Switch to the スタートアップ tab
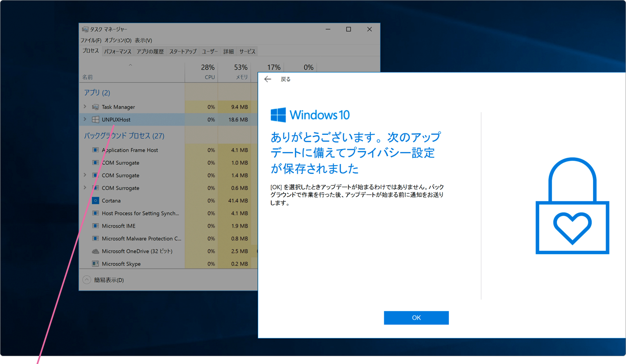Viewport: 626px width, 364px height. point(183,52)
